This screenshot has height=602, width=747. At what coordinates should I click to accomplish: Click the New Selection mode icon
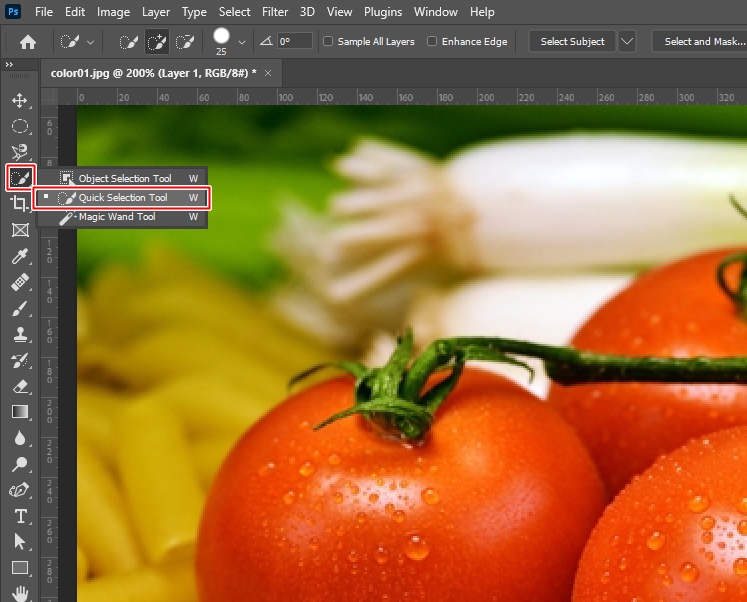click(128, 42)
